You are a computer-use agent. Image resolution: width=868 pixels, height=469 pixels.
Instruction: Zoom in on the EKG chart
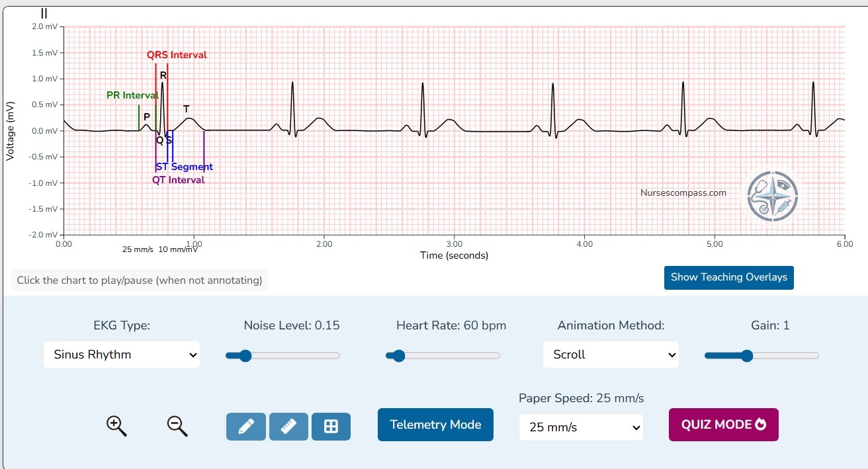pos(116,425)
